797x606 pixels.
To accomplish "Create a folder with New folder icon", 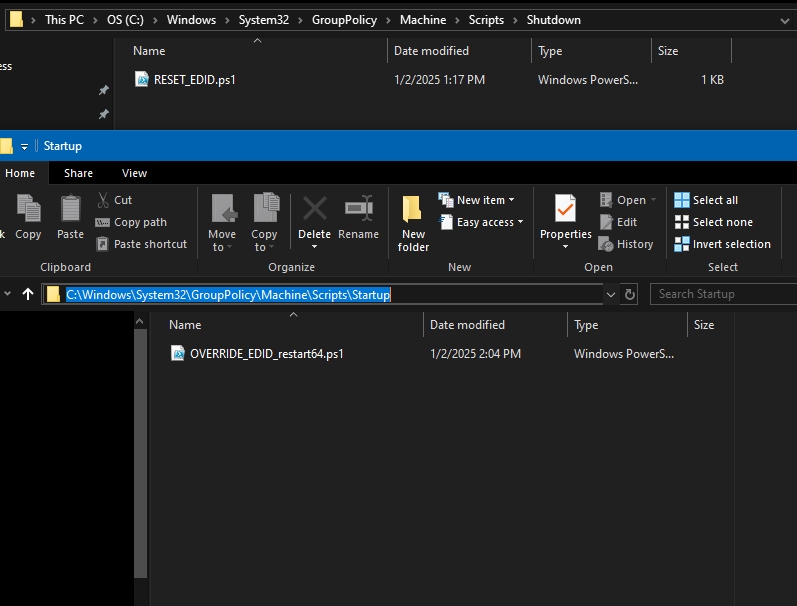I will (413, 222).
